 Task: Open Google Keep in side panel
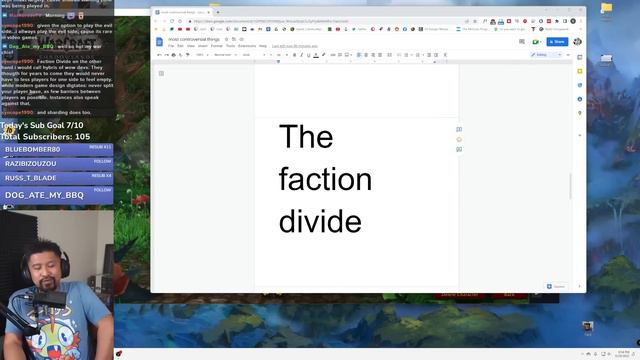(x=580, y=71)
